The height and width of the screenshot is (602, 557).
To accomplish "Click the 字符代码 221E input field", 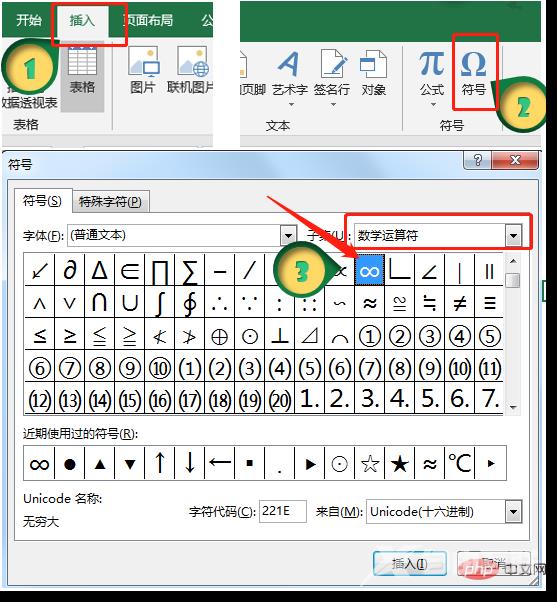I will [x=283, y=511].
